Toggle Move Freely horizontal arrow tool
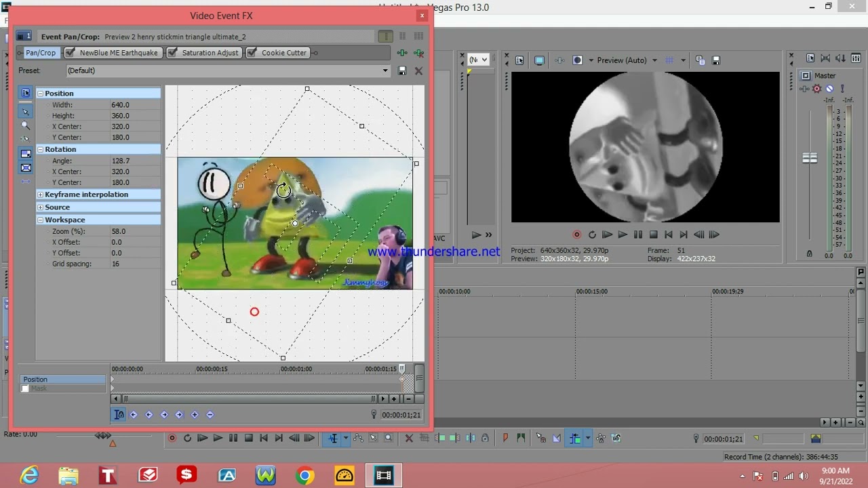 (26, 182)
